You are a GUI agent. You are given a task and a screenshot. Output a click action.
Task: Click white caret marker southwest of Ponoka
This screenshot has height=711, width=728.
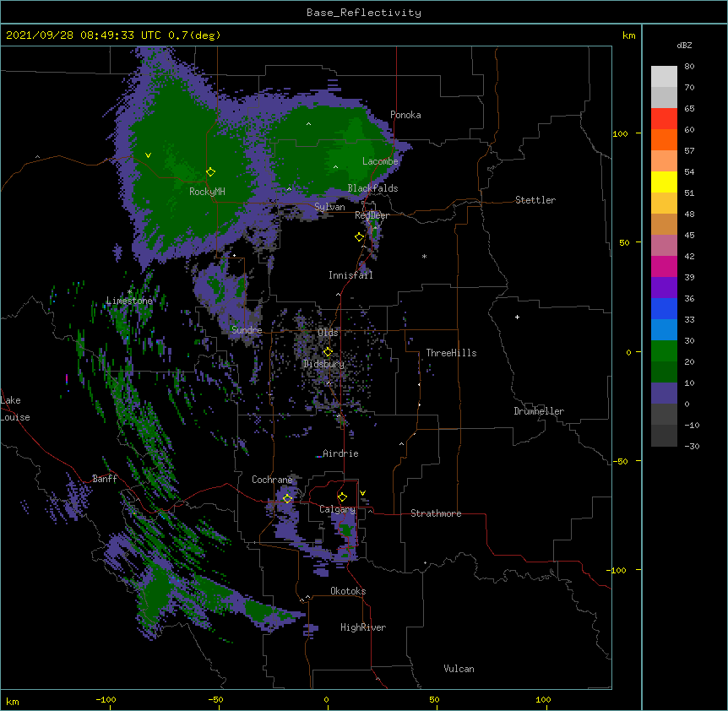[x=309, y=124]
